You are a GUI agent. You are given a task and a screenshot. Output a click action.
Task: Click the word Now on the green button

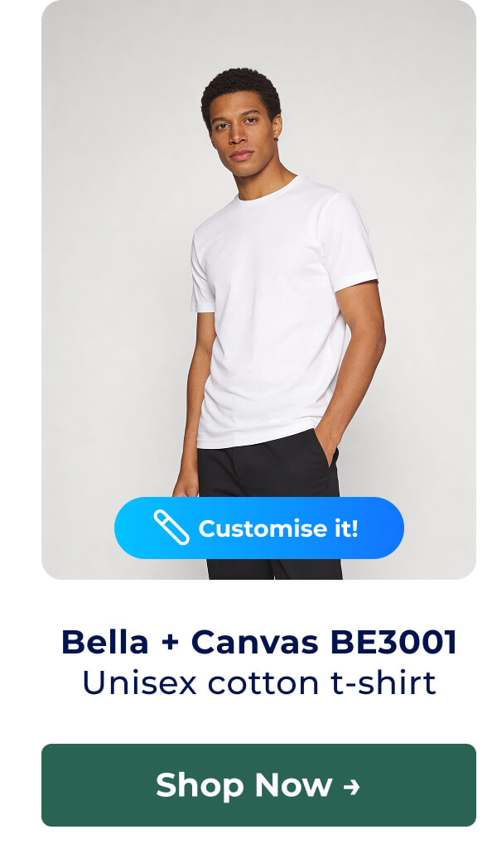tap(293, 785)
